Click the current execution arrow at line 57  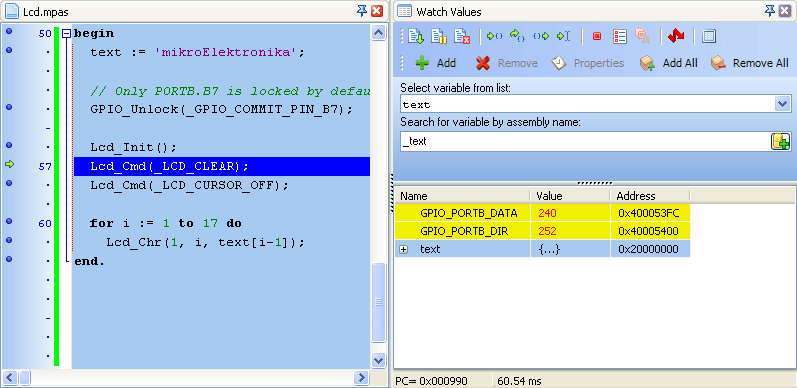click(x=9, y=164)
